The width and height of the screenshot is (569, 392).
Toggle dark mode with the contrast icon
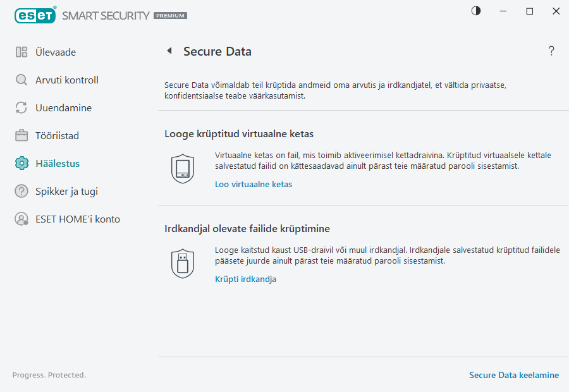pos(475,11)
